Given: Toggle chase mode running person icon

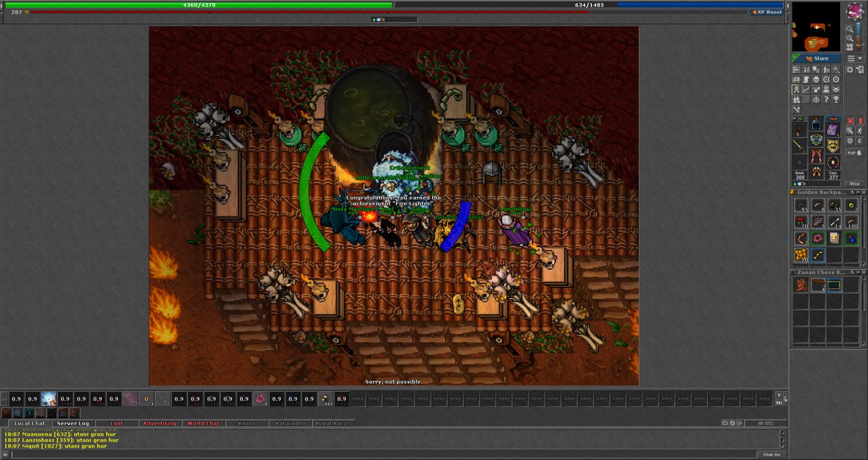Looking at the screenshot, I should tap(860, 131).
